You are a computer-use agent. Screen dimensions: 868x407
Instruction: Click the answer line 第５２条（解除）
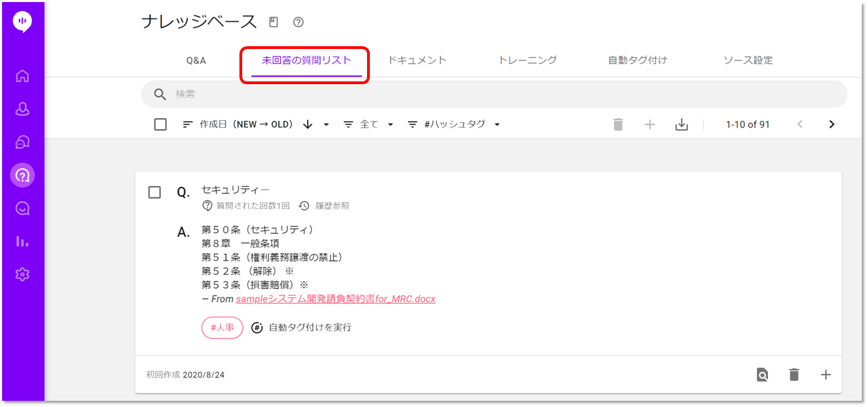[x=248, y=271]
